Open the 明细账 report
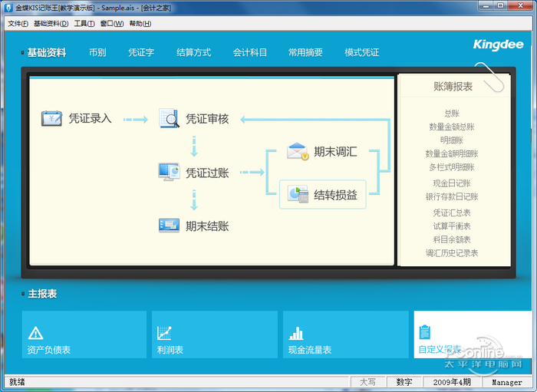Viewport: 537px width, 392px height. [x=452, y=140]
